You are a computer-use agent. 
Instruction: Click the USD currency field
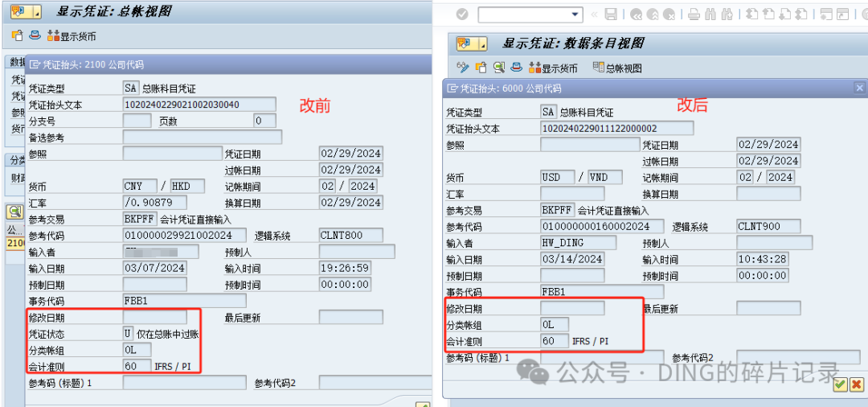[558, 177]
